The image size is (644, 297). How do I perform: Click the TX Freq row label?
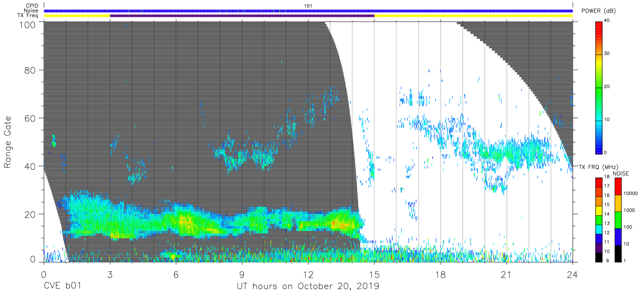point(28,16)
